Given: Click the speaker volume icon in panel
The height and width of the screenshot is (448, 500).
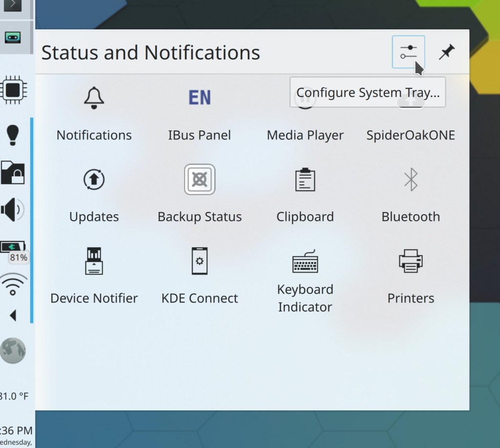Looking at the screenshot, I should [x=13, y=210].
